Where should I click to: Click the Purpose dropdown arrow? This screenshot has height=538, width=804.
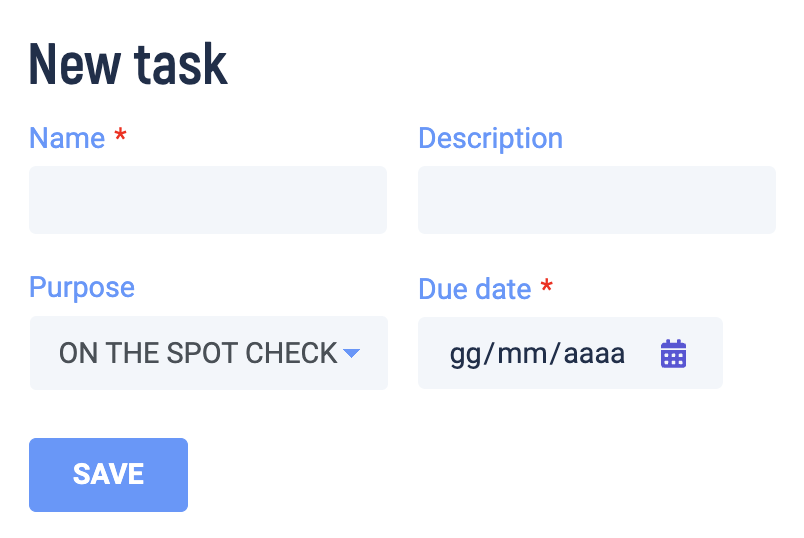pos(351,353)
